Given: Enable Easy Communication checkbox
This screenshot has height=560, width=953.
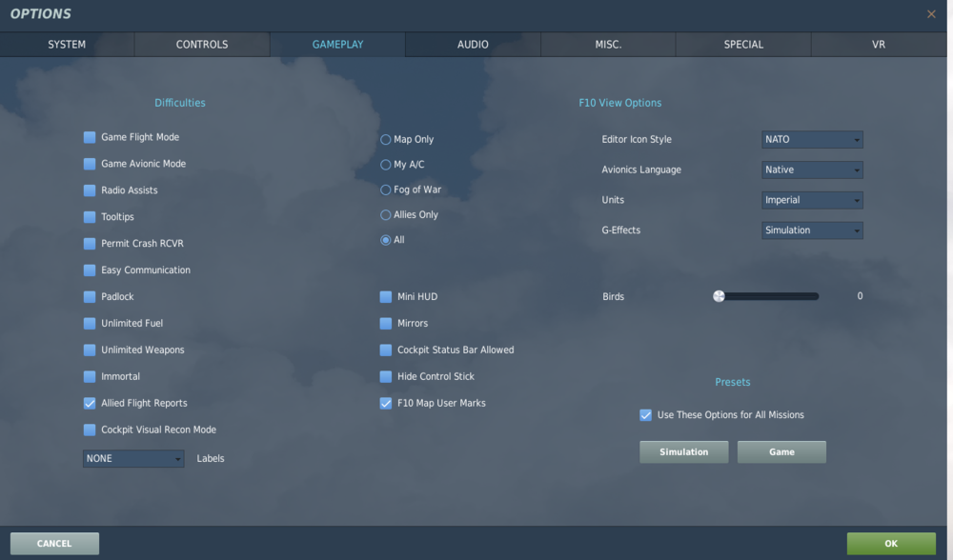Looking at the screenshot, I should click(x=90, y=270).
